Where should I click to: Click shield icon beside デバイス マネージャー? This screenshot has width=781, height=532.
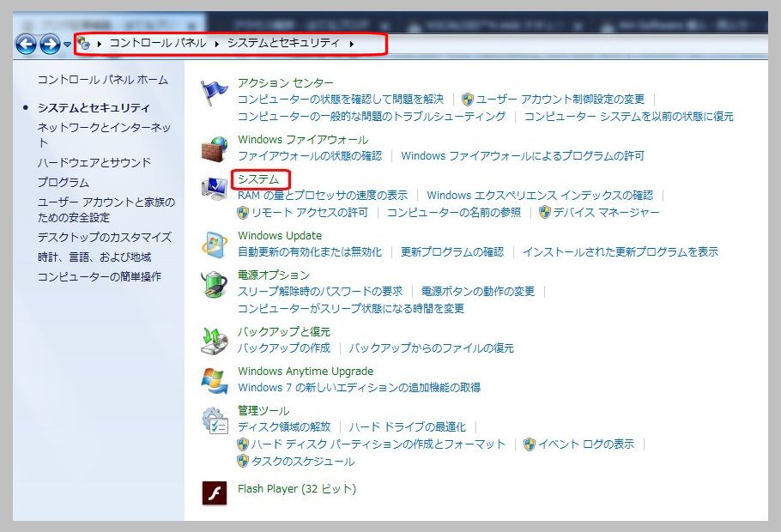[x=545, y=213]
